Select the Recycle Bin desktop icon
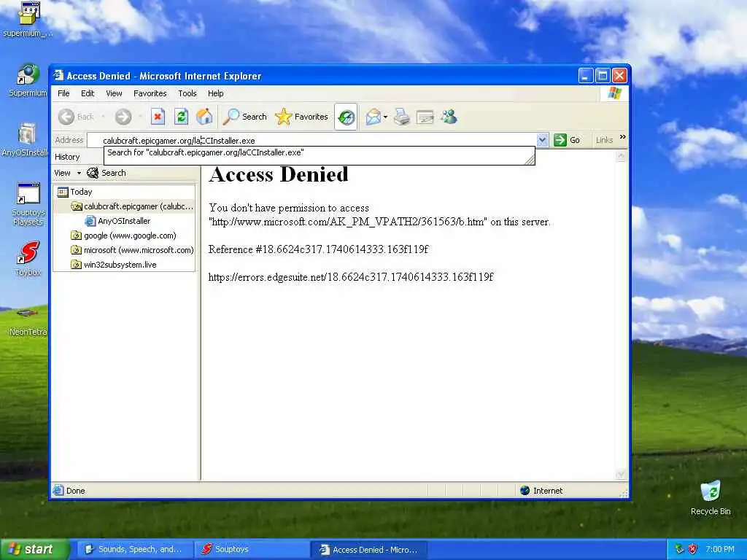Image resolution: width=747 pixels, height=560 pixels. [x=711, y=498]
